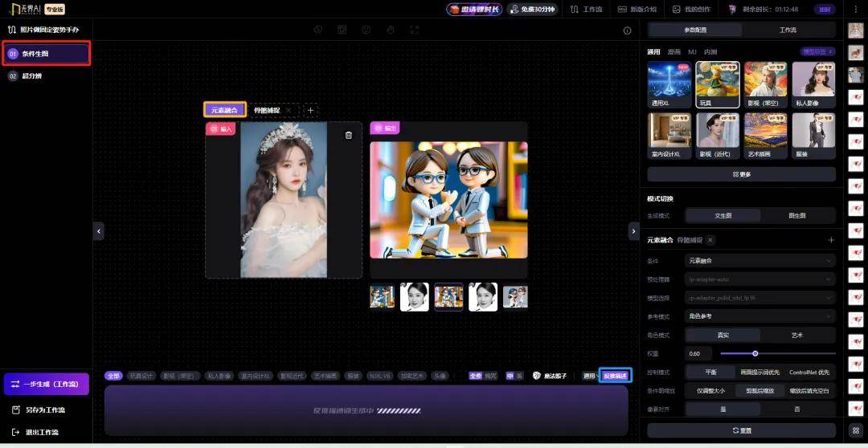This screenshot has height=448, width=868.
Task: Choose the 艺术插画 model thumbnail
Action: tap(765, 132)
